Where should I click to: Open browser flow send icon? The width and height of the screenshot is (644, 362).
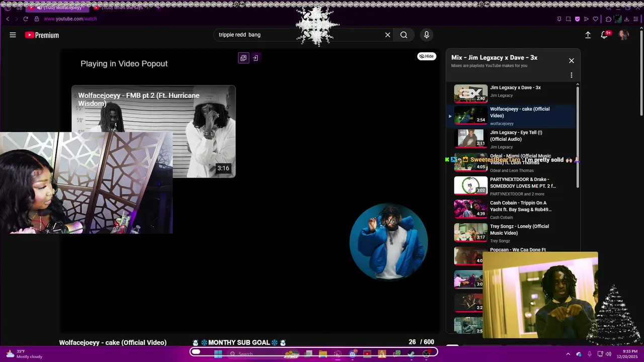click(x=586, y=19)
